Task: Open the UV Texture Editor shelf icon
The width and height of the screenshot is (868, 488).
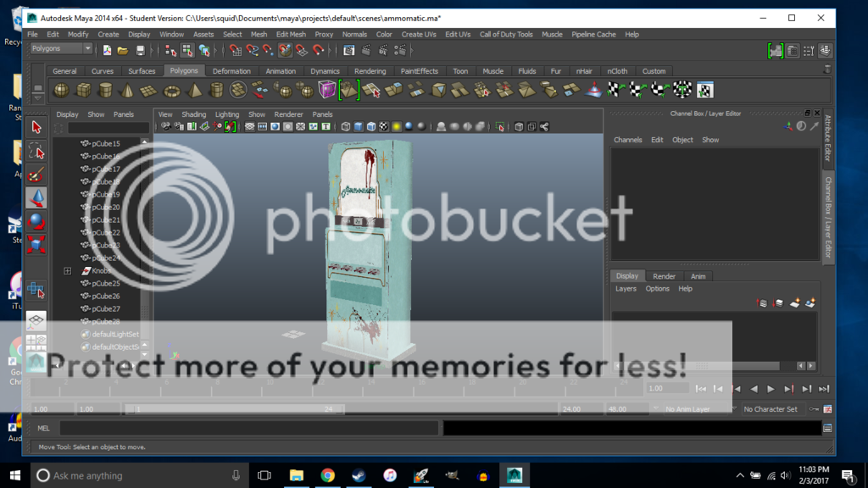Action: (704, 90)
